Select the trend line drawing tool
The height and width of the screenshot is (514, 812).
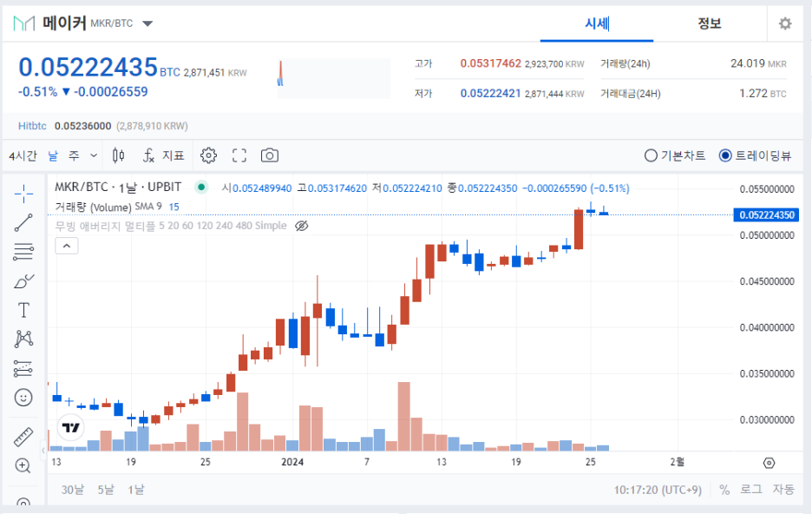[x=23, y=223]
